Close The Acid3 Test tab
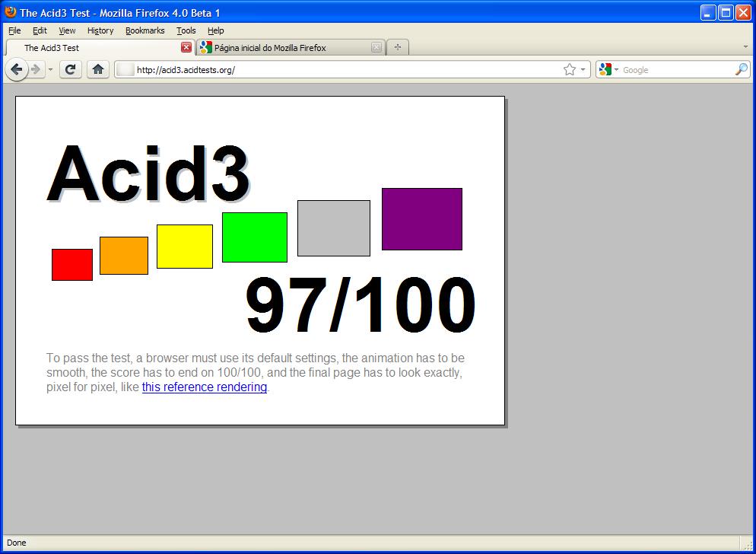The width and height of the screenshot is (756, 554). pyautogui.click(x=186, y=47)
